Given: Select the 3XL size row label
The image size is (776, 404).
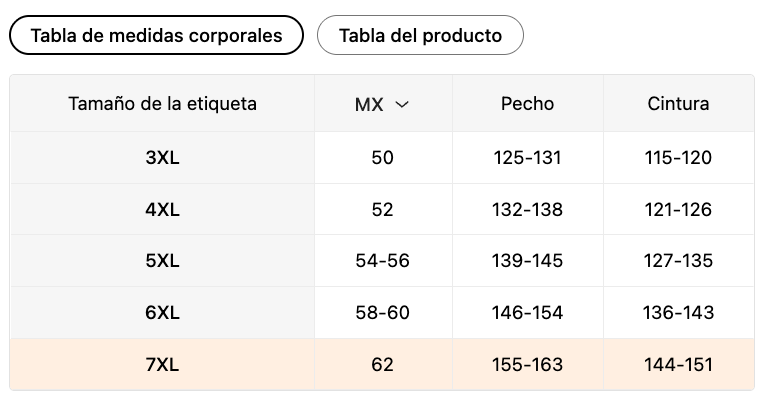Looking at the screenshot, I should coord(162,157).
